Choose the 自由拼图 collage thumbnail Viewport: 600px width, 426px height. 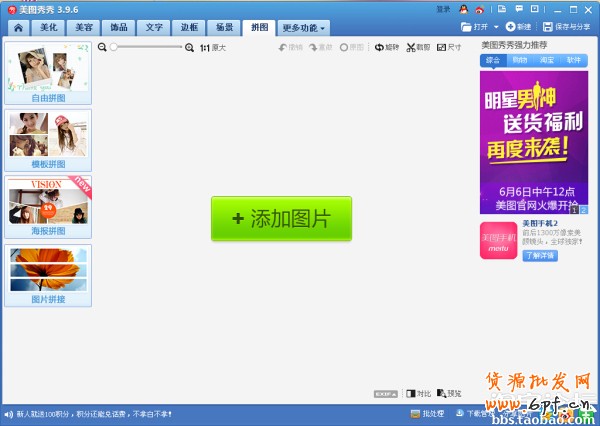coord(47,70)
